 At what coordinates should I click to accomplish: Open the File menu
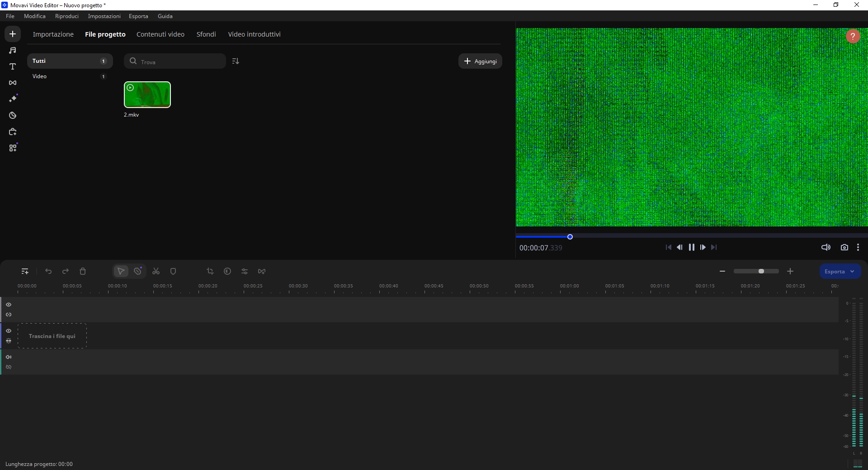coord(10,16)
